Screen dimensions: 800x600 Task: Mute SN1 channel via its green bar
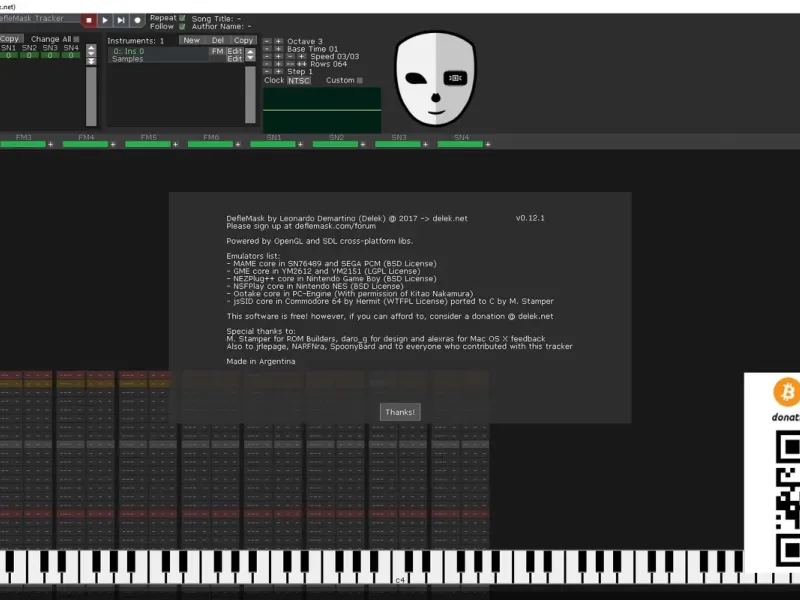coord(273,144)
